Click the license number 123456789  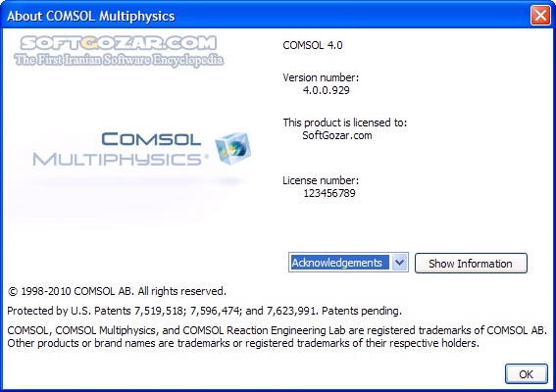tap(329, 193)
